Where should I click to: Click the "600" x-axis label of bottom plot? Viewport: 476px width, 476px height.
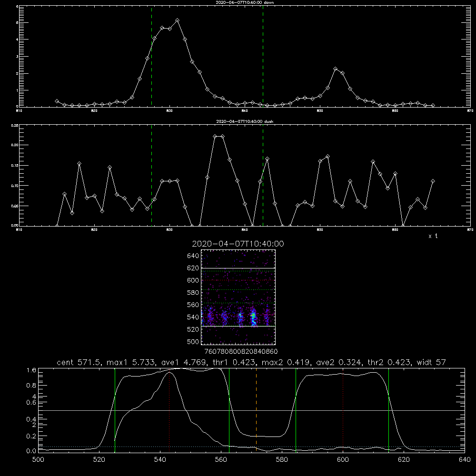tap(343, 459)
